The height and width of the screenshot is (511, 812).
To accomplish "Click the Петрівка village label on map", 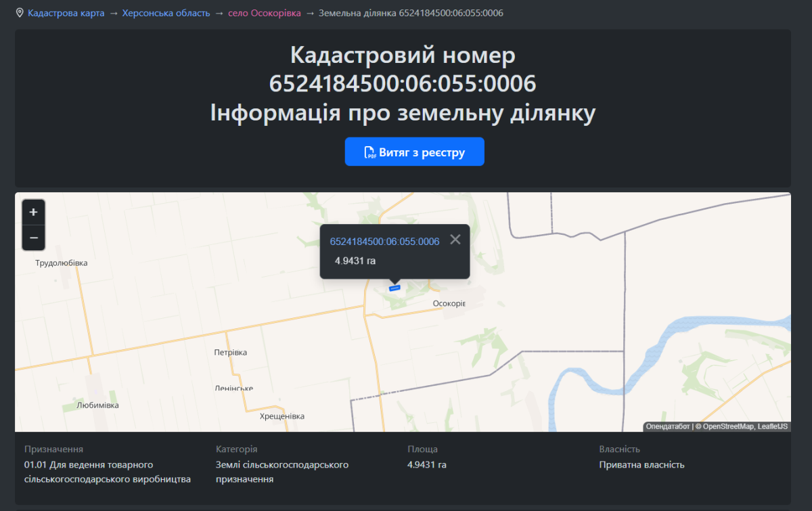I will click(x=230, y=353).
